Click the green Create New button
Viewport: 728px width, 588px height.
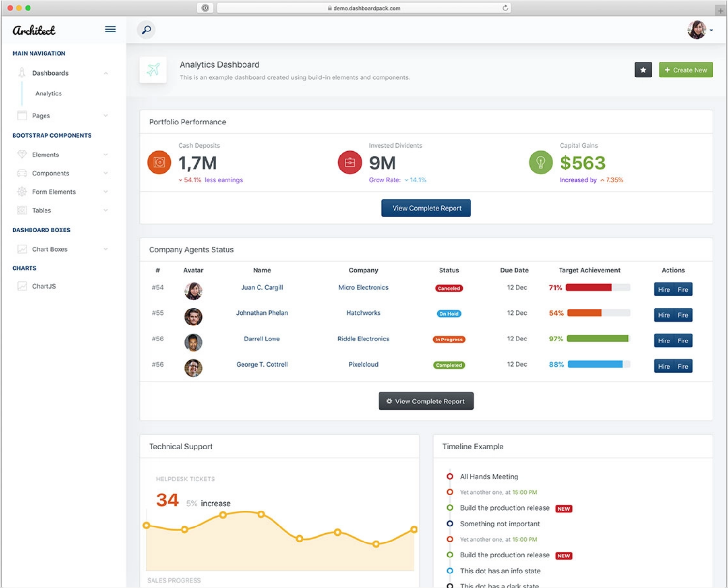point(685,70)
